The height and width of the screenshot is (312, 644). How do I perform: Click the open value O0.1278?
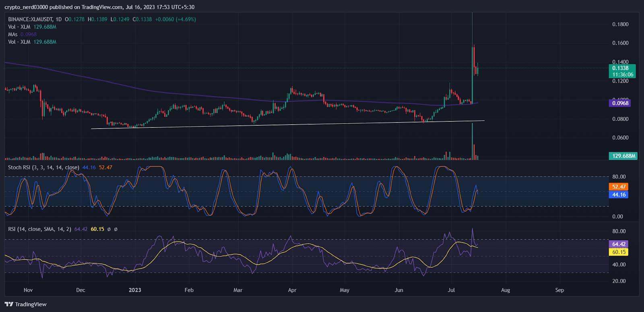click(75, 19)
